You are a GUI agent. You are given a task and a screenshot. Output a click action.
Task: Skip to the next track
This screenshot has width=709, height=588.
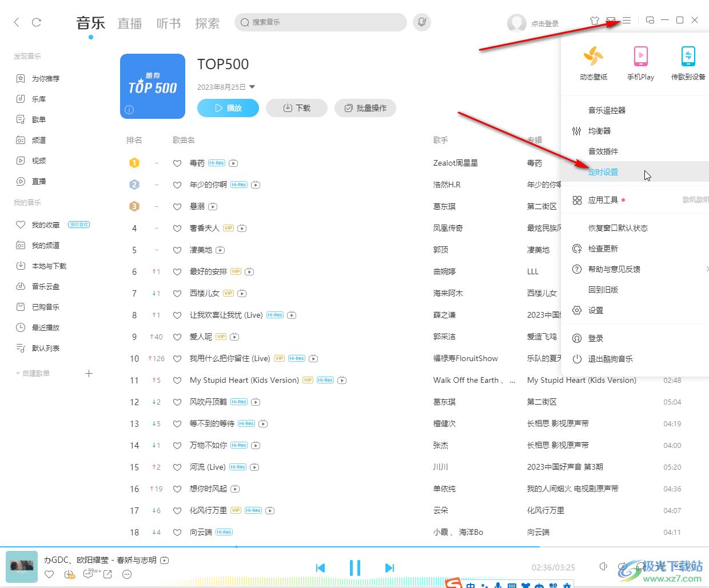[389, 568]
